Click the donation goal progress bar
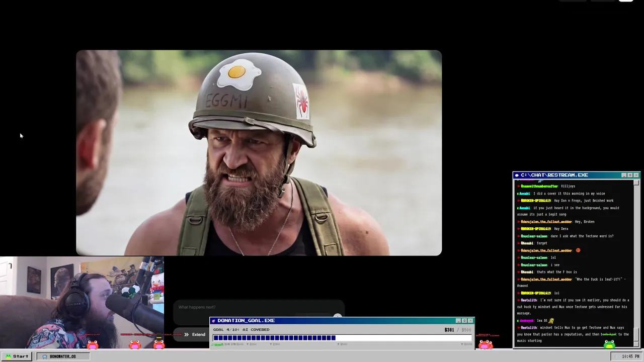The image size is (644, 362). [342, 338]
